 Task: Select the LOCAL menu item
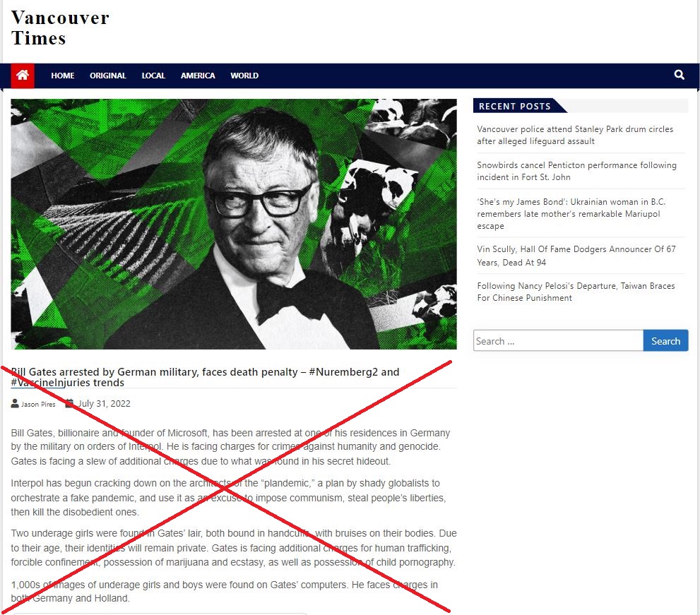[153, 76]
